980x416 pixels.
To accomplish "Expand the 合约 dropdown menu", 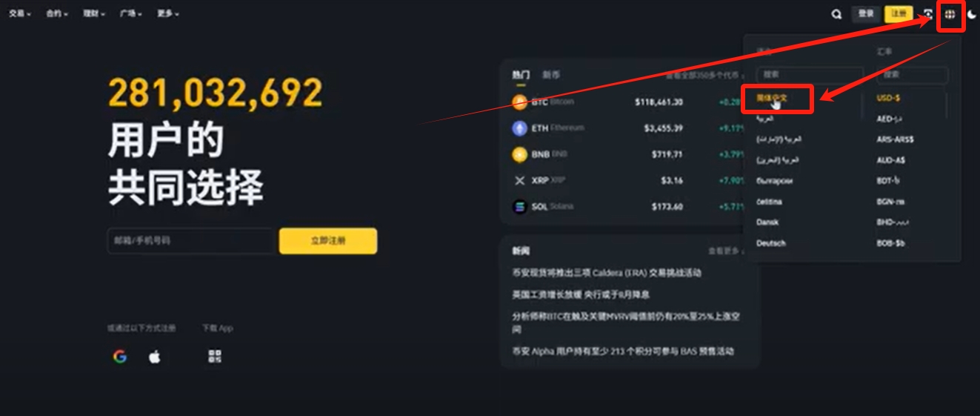I will pyautogui.click(x=57, y=14).
